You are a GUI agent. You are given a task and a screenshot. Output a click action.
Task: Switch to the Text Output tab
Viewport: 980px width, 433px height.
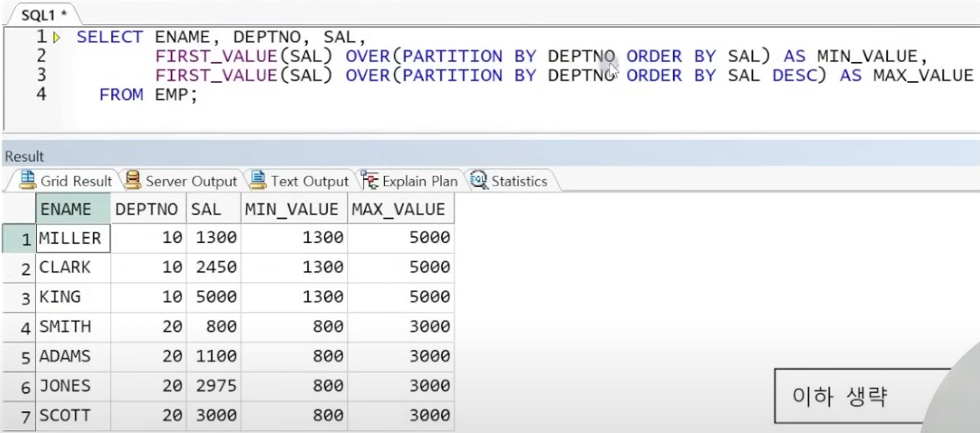(x=300, y=181)
